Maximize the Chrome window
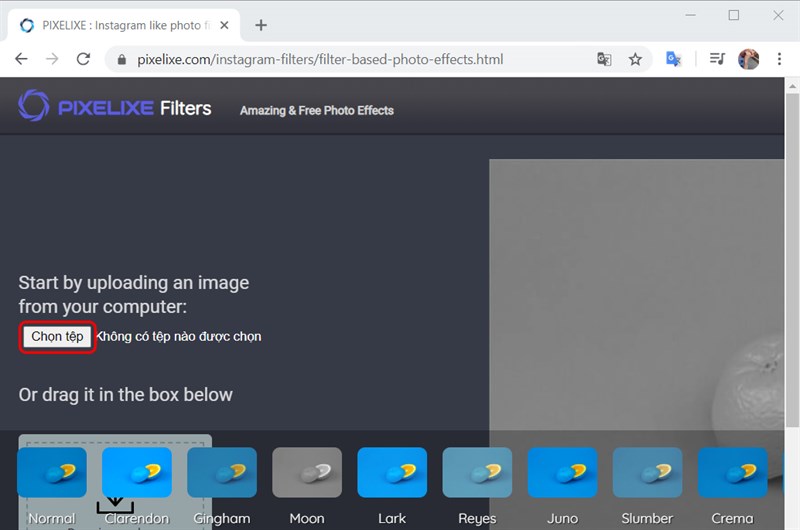The width and height of the screenshot is (800, 530). point(734,15)
